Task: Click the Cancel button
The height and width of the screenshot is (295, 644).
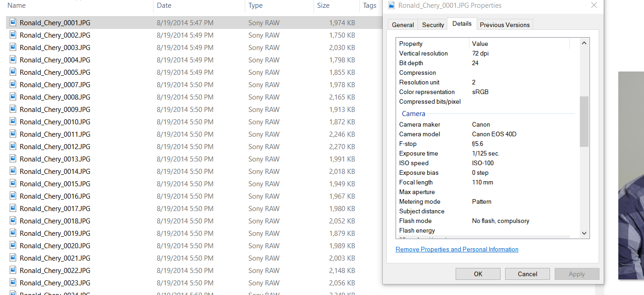Action: point(527,273)
